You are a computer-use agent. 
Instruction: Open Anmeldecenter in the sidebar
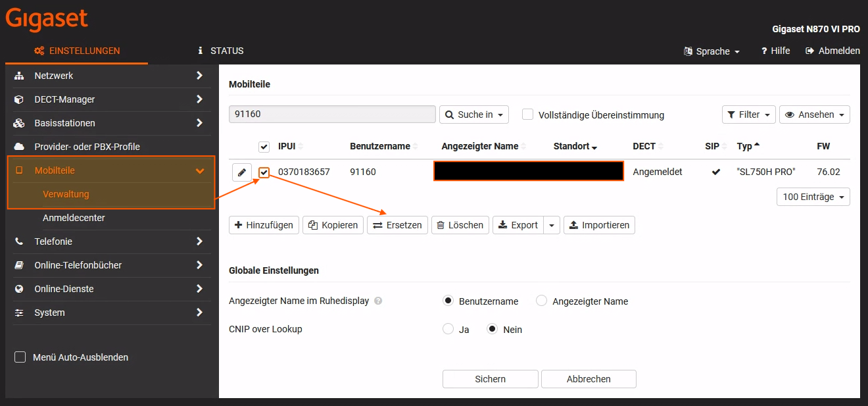[74, 218]
